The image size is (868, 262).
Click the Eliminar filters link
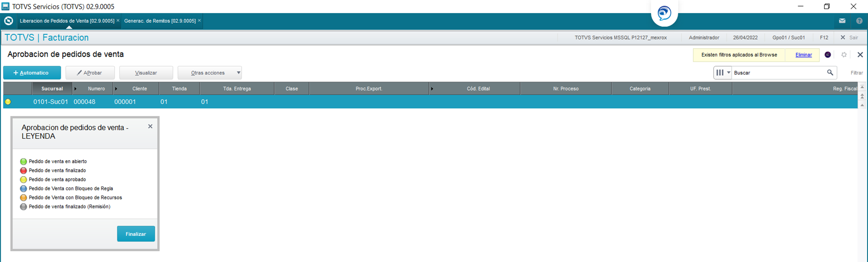coord(804,55)
